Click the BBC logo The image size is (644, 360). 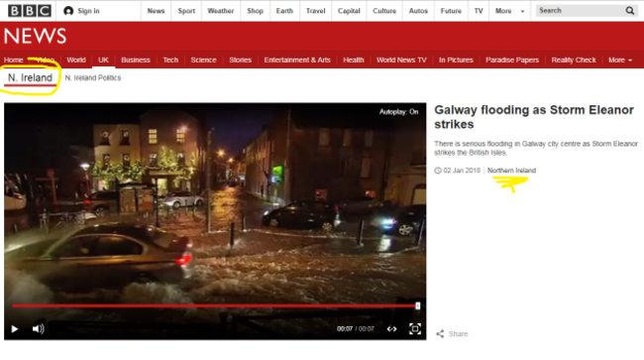(30, 11)
